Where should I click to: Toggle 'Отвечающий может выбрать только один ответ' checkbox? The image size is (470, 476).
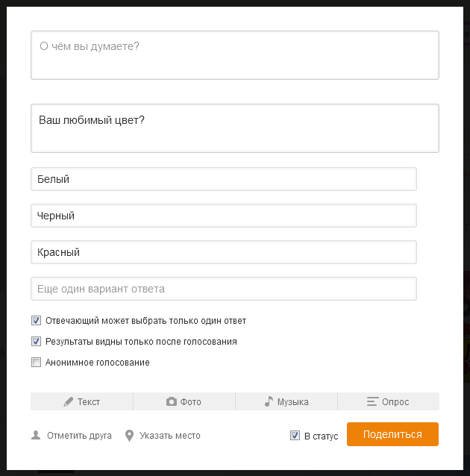coord(37,321)
